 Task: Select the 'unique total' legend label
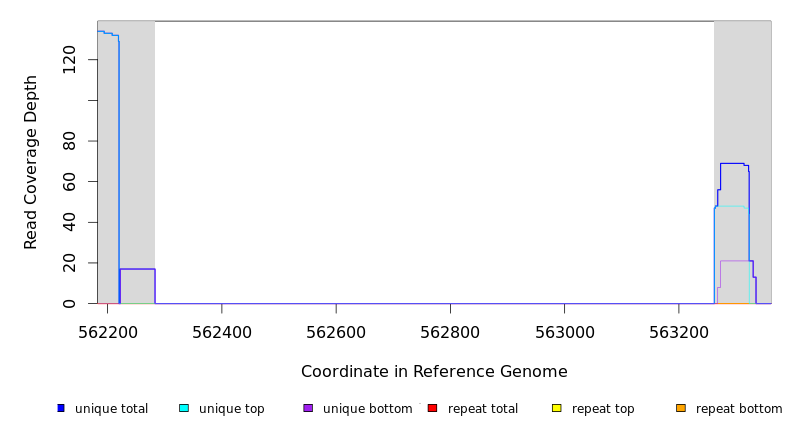point(111,409)
